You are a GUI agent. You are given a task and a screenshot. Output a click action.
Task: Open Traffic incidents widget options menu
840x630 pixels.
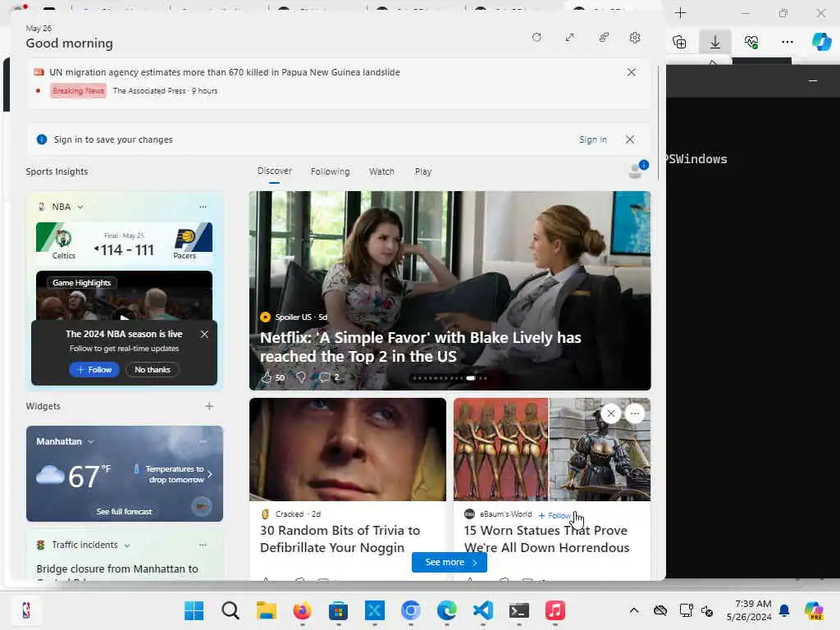203,545
